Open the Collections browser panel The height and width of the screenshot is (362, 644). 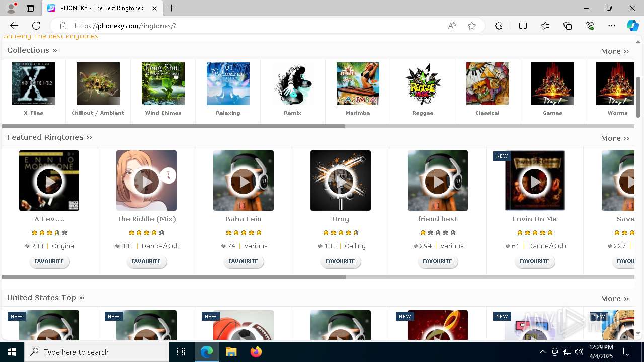pos(568,26)
